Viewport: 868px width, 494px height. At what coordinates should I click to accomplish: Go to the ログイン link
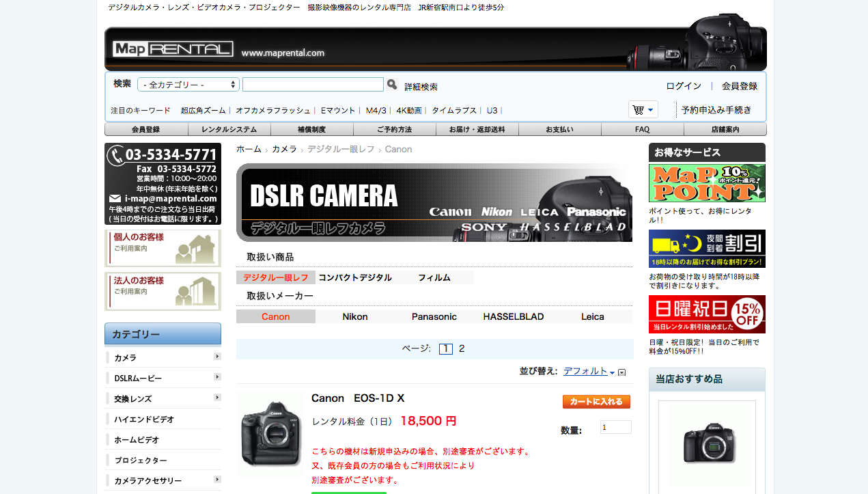click(x=684, y=86)
